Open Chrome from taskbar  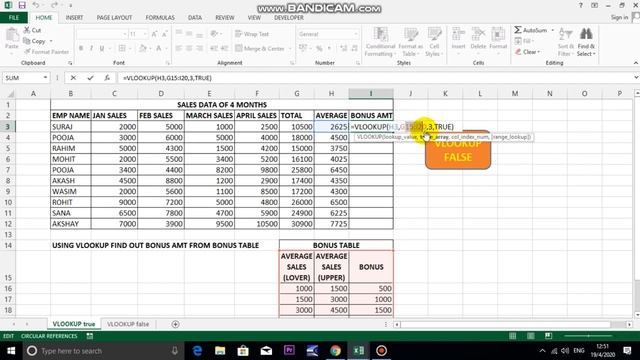(336, 351)
